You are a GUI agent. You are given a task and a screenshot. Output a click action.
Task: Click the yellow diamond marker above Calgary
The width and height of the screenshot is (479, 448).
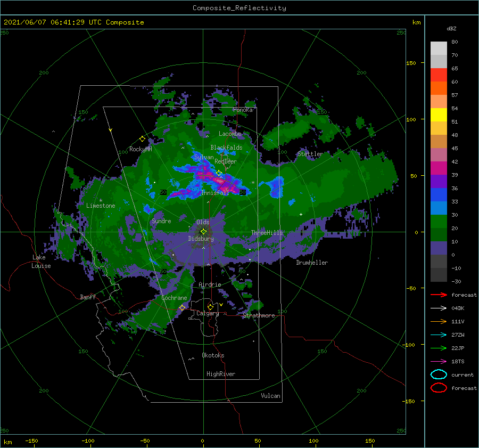[210, 307]
